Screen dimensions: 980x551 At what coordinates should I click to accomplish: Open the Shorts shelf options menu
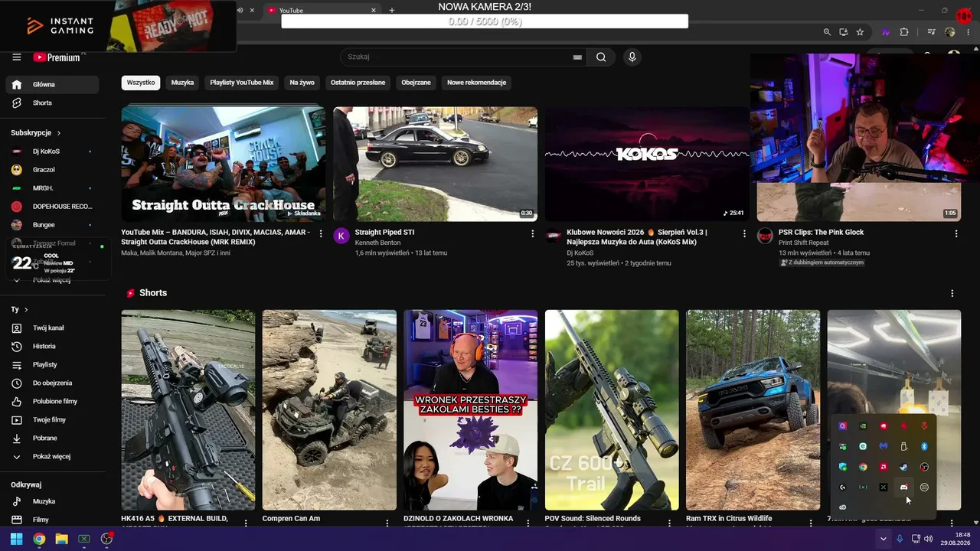(x=952, y=293)
